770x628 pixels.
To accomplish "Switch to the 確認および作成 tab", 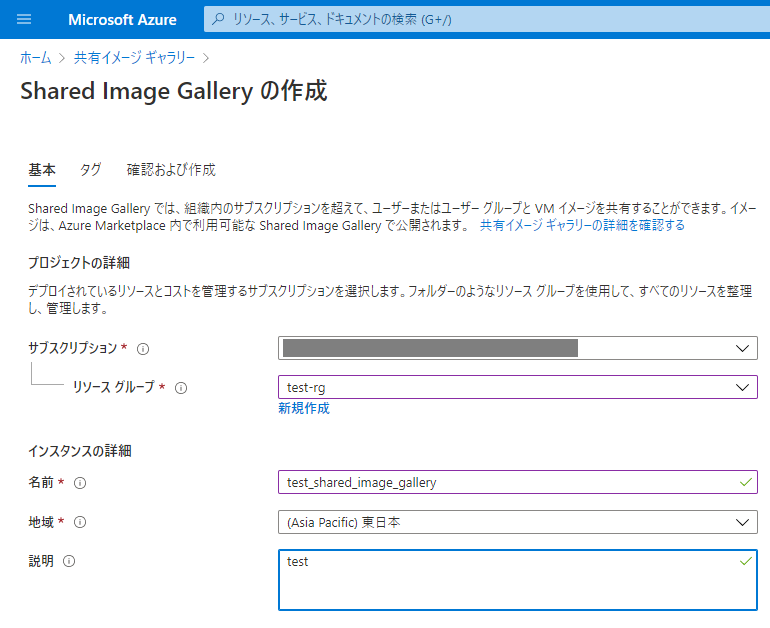I will pos(171,170).
